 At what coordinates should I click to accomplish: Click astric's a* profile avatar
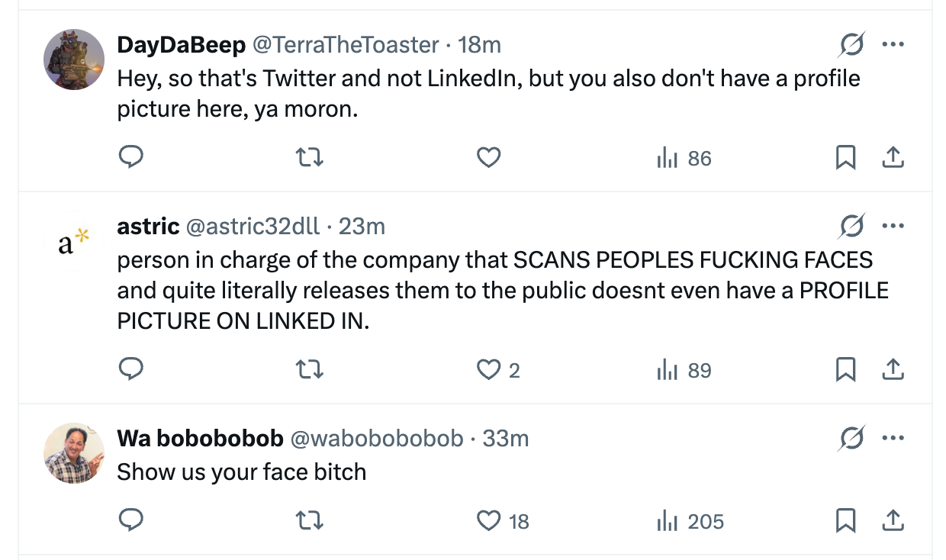[x=74, y=241]
